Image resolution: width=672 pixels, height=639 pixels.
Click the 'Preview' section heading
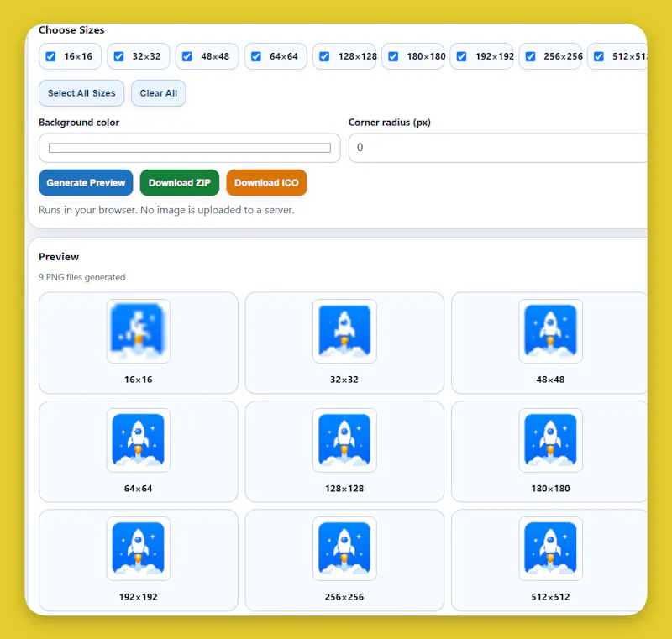coord(59,257)
